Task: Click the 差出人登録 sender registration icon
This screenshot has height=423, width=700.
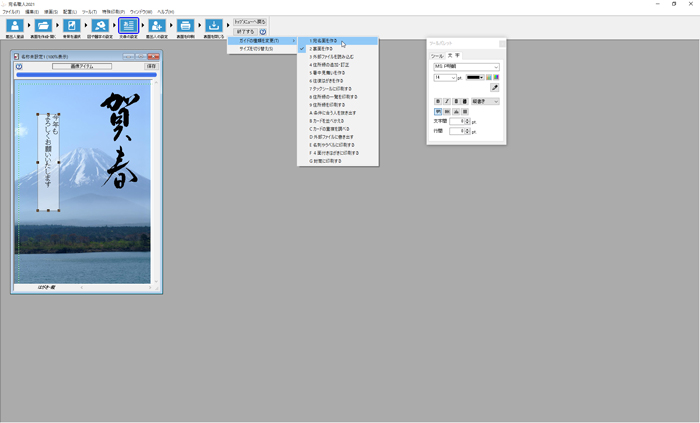Action: [15, 26]
